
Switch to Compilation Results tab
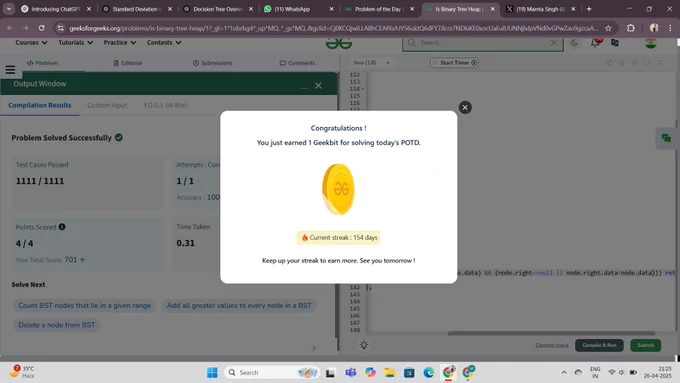coord(39,105)
